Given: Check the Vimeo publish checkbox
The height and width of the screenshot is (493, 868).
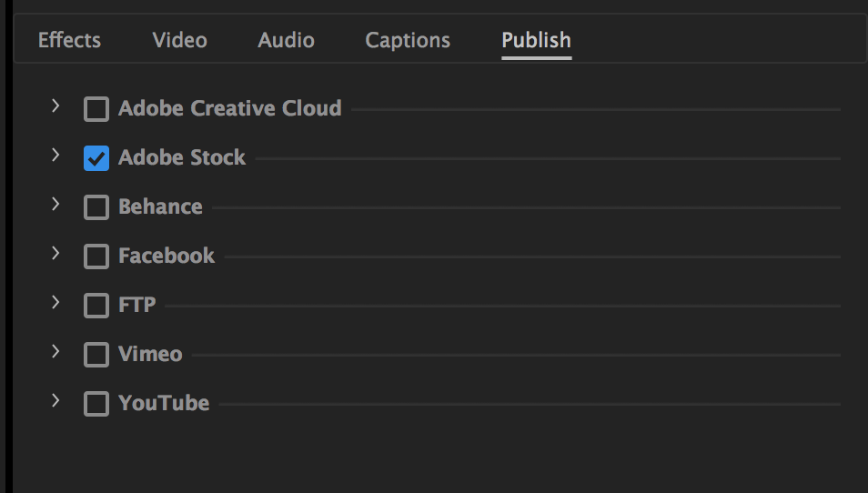Looking at the screenshot, I should [96, 355].
